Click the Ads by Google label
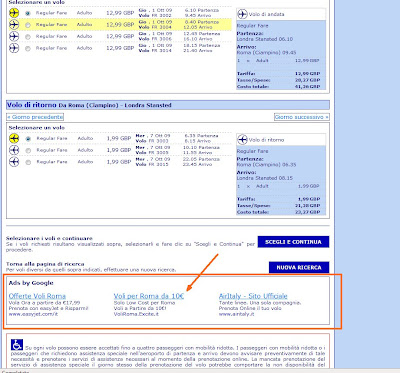400x373 pixels. coord(31,283)
